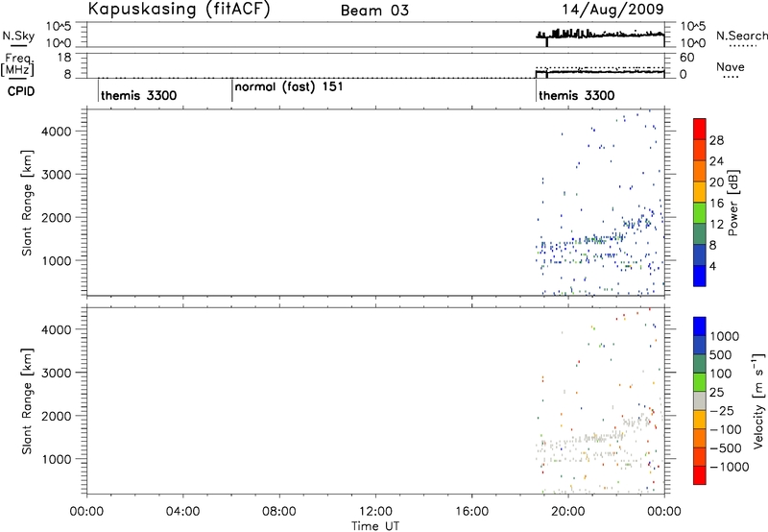
Task: Click the date '14/Aug/2009'
Action: pyautogui.click(x=612, y=10)
